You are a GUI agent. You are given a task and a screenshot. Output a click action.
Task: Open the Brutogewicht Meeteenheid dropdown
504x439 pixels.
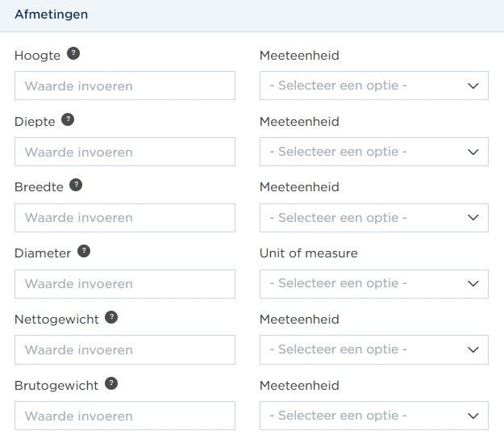pyautogui.click(x=374, y=416)
